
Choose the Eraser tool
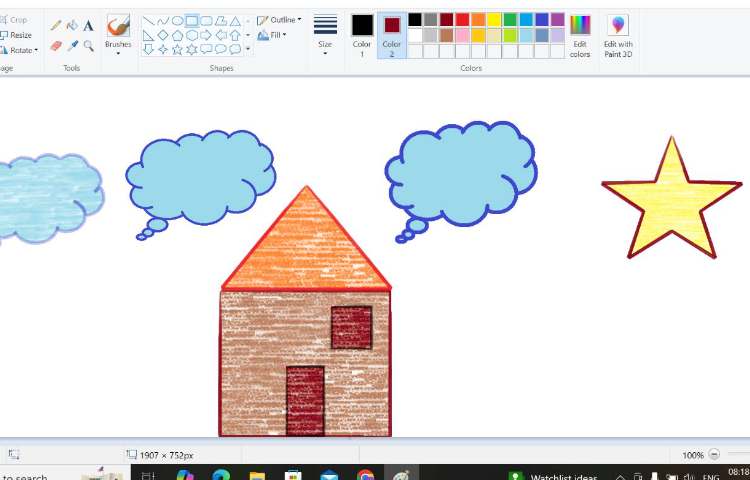tap(56, 46)
